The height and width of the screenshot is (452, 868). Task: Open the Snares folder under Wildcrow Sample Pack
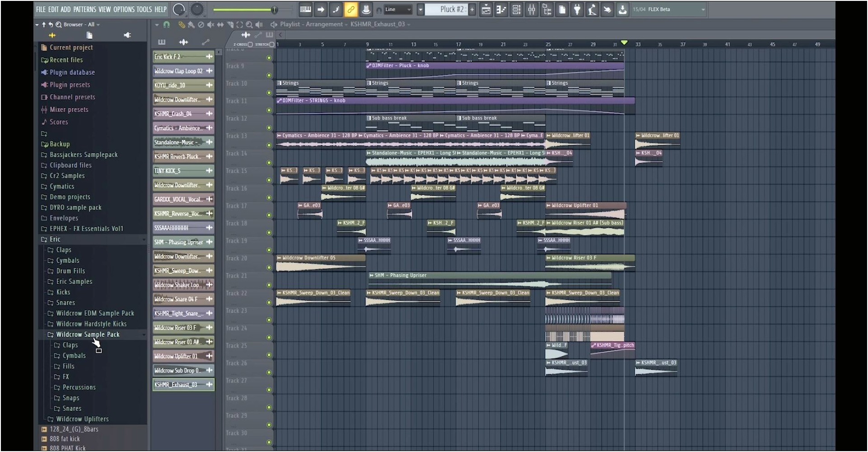[x=72, y=409]
